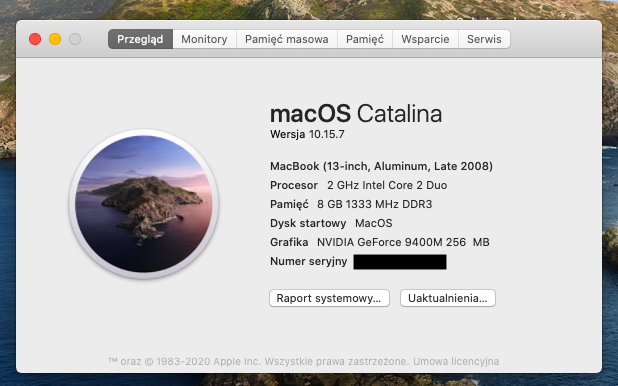The width and height of the screenshot is (618, 386).
Task: Close the window with red button
Action: coord(35,39)
